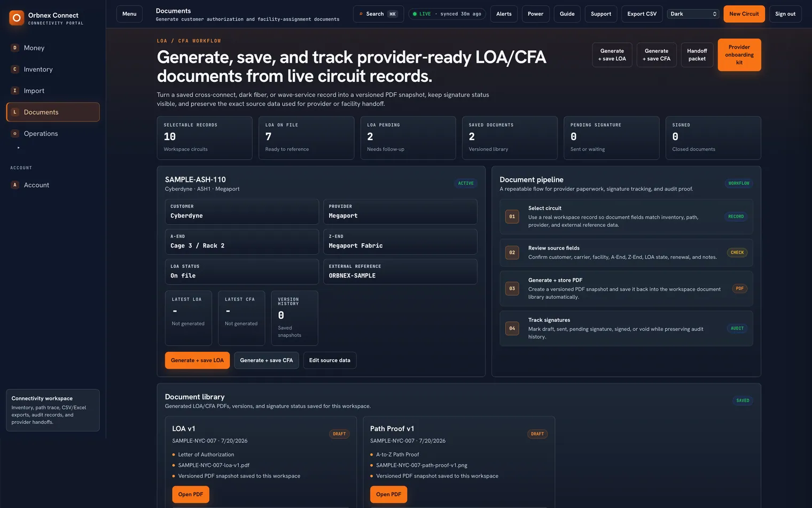The height and width of the screenshot is (508, 812).
Task: Click the External Reference field ORBNEX-SAMPLE
Action: [x=400, y=272]
